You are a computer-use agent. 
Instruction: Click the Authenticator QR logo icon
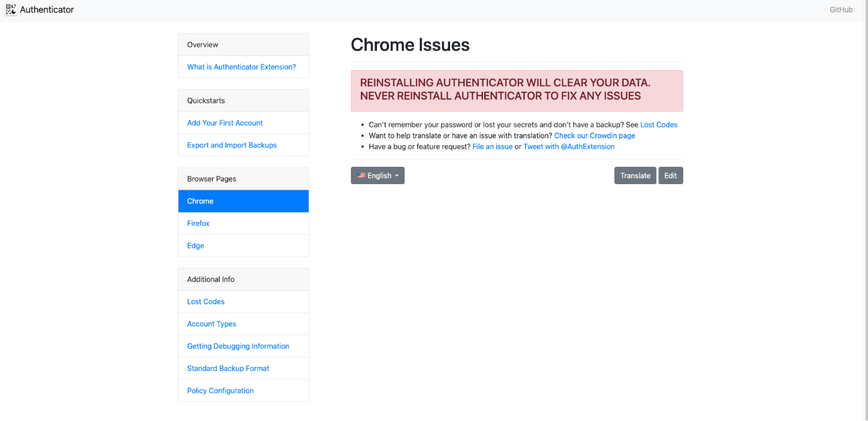[11, 9]
